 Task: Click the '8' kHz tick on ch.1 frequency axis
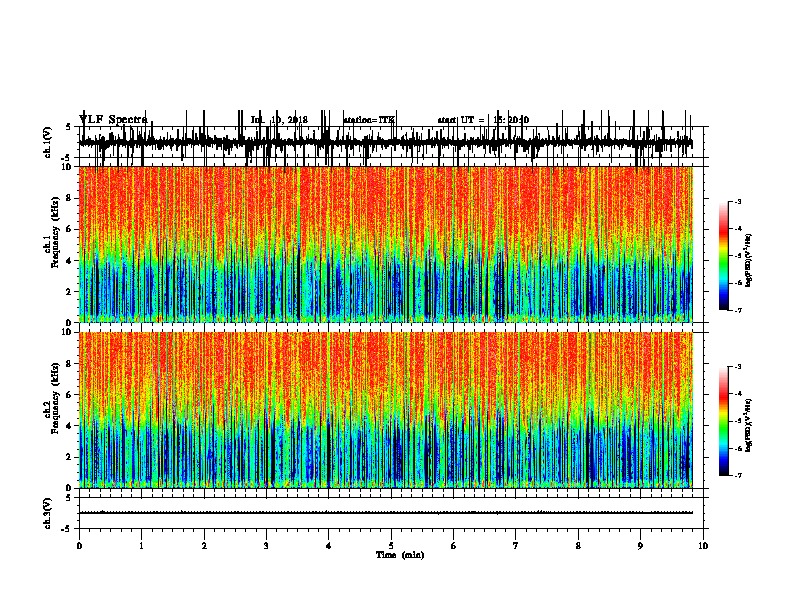click(70, 198)
